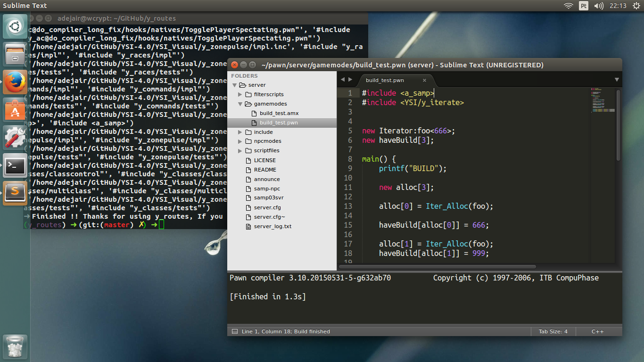Change the Tab Size: 4 setting
The image size is (644, 362).
(553, 331)
